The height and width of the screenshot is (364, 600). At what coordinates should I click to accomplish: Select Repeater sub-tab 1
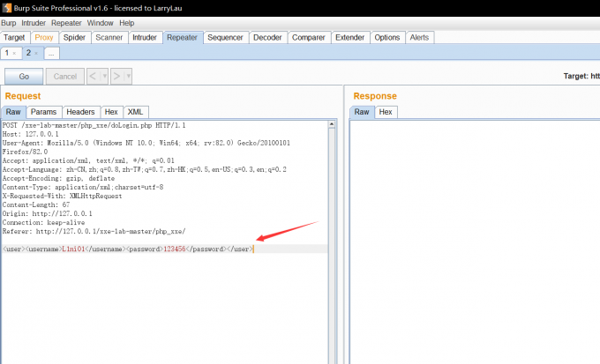(6, 53)
